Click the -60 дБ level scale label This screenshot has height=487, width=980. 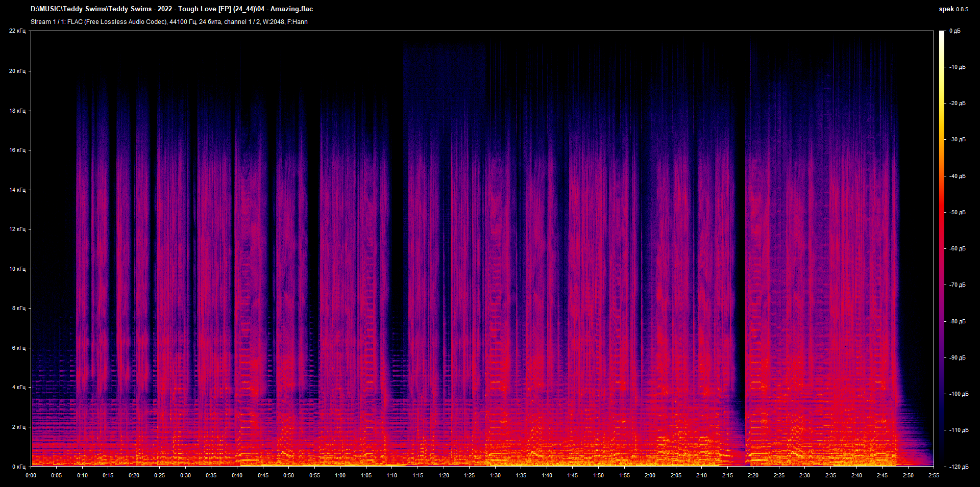[958, 249]
